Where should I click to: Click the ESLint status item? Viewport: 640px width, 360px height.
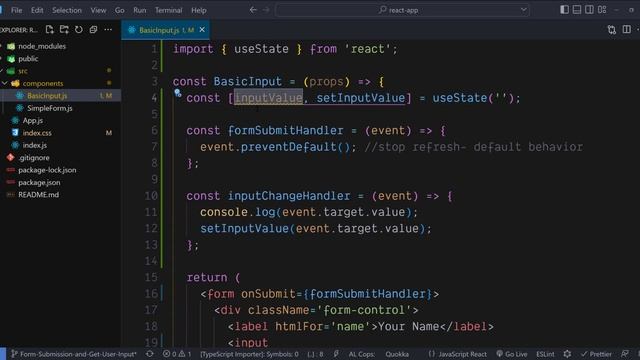click(x=545, y=354)
